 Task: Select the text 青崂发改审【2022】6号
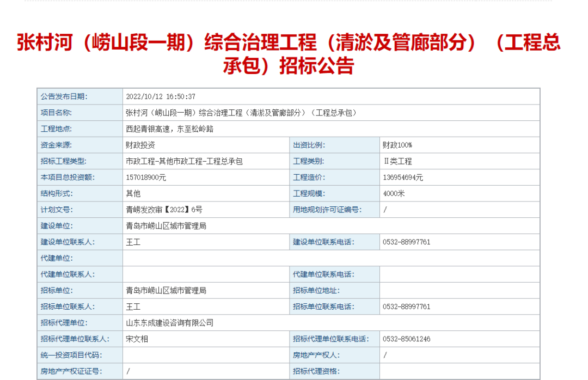point(164,210)
